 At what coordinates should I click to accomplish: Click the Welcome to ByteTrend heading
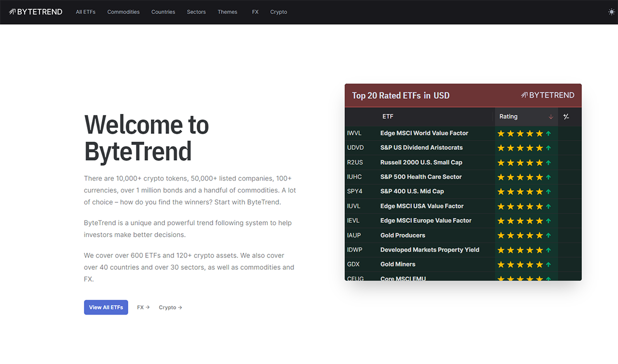click(147, 138)
